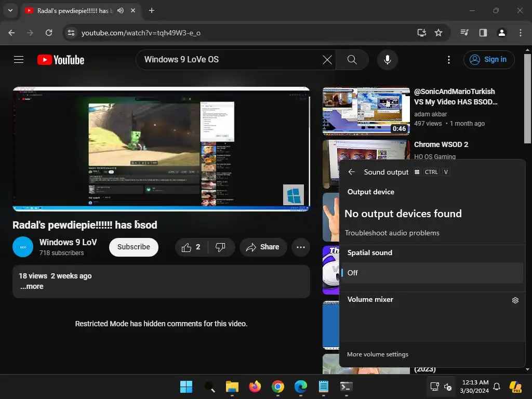Like the video with thumbs up

[x=191, y=247]
